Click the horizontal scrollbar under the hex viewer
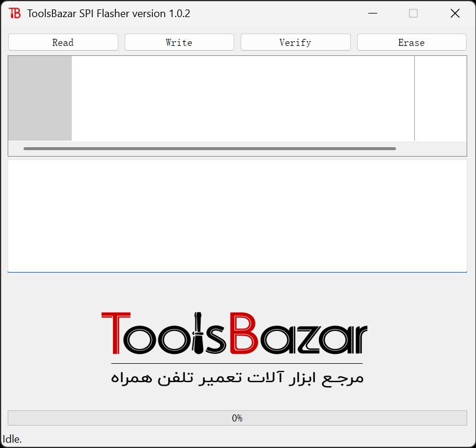Screen dimensions: 476x448 click(x=209, y=148)
